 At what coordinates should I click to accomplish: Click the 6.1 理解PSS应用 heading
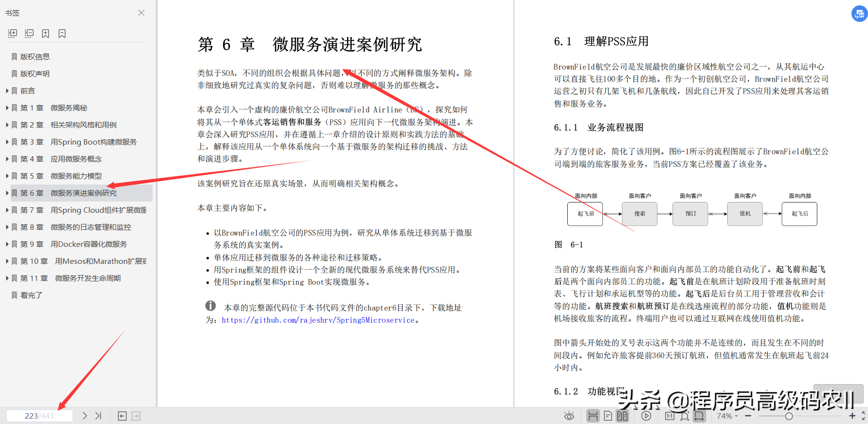pyautogui.click(x=601, y=42)
